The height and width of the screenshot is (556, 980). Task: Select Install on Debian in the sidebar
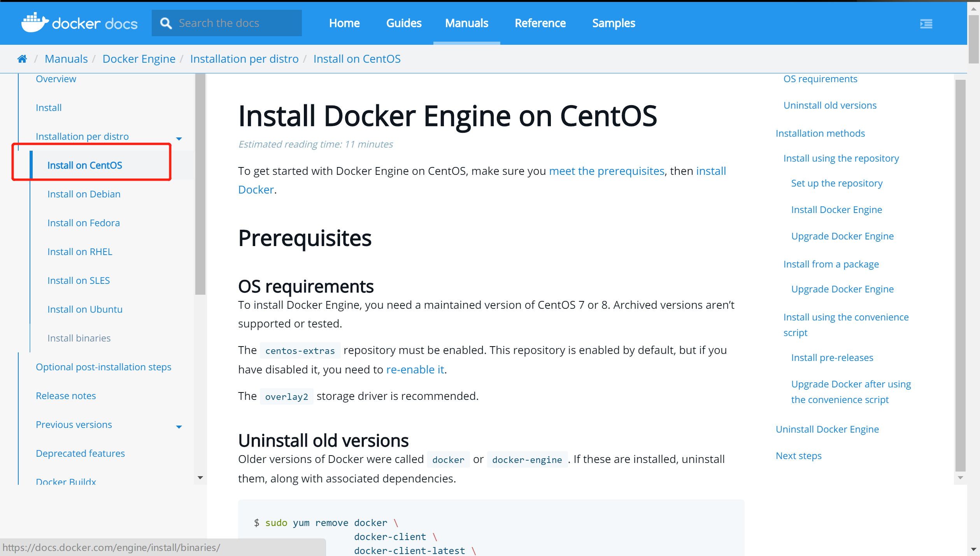[x=84, y=194]
